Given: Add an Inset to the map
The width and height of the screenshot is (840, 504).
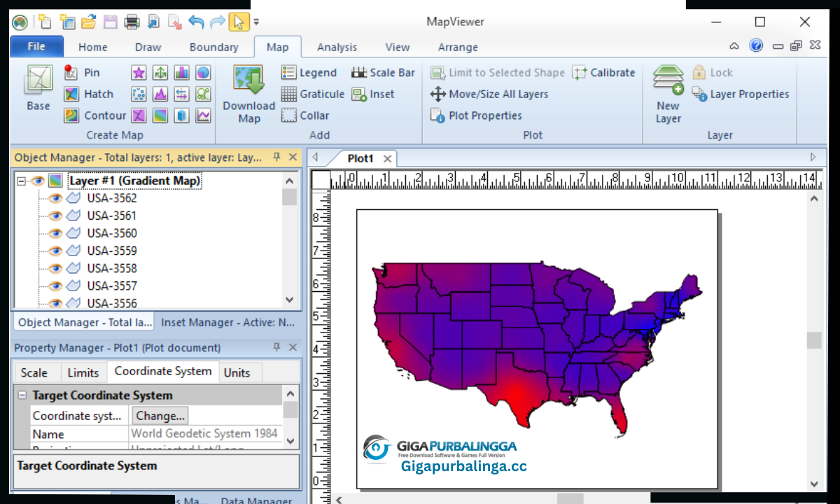Looking at the screenshot, I should click(373, 94).
